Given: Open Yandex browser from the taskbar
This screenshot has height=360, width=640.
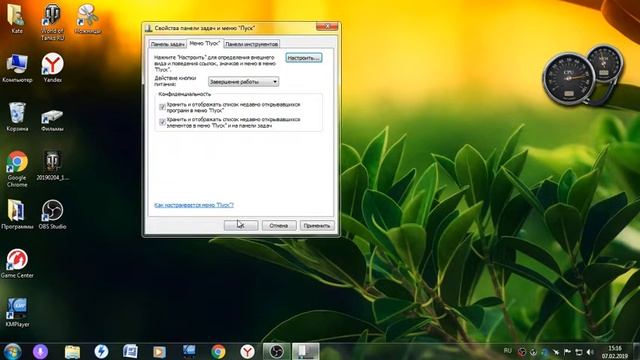Looking at the screenshot, I should tap(247, 351).
